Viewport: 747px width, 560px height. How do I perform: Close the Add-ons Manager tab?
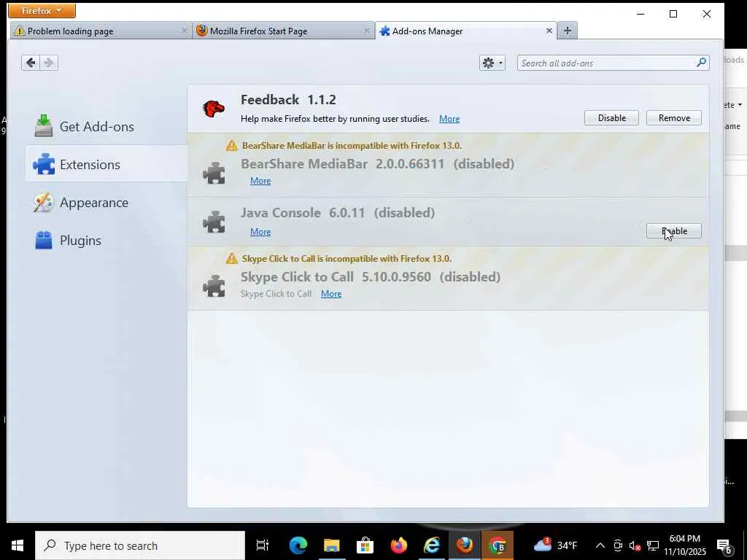(549, 31)
